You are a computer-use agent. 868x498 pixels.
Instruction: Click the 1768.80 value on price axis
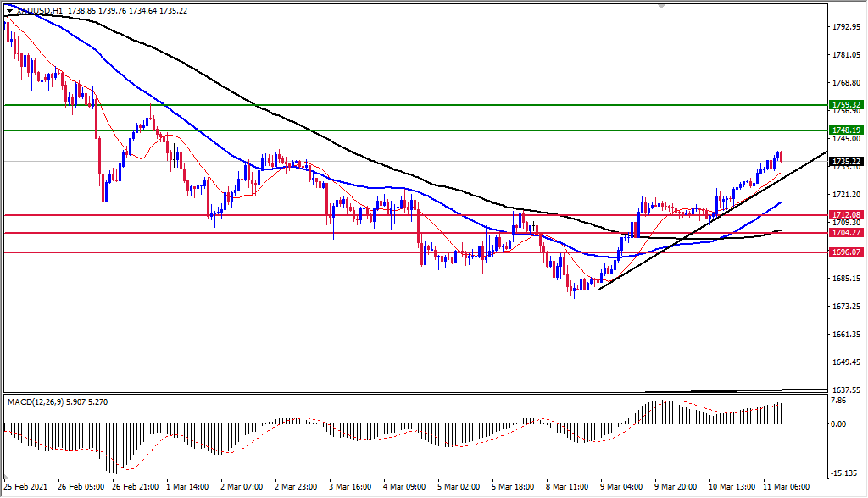coord(847,82)
